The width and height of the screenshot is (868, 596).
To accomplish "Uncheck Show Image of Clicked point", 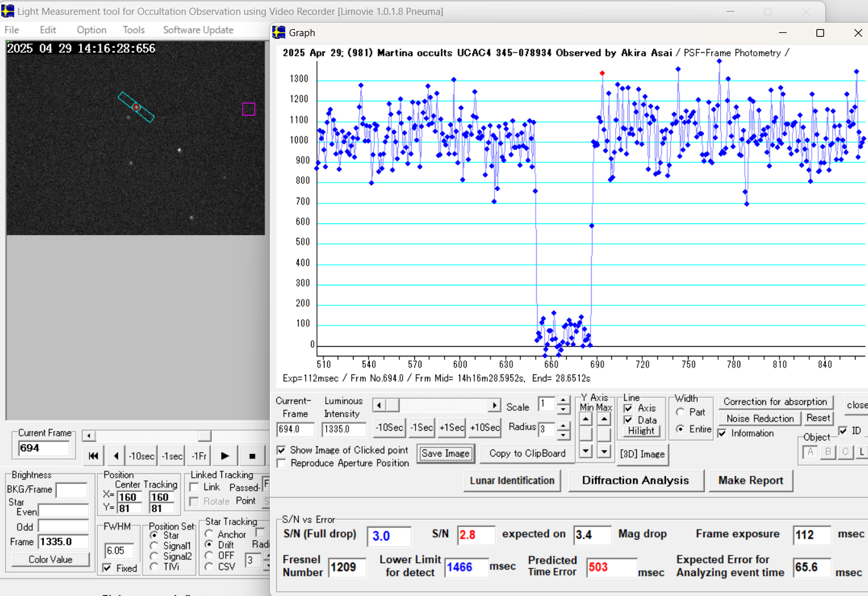I will pyautogui.click(x=281, y=450).
